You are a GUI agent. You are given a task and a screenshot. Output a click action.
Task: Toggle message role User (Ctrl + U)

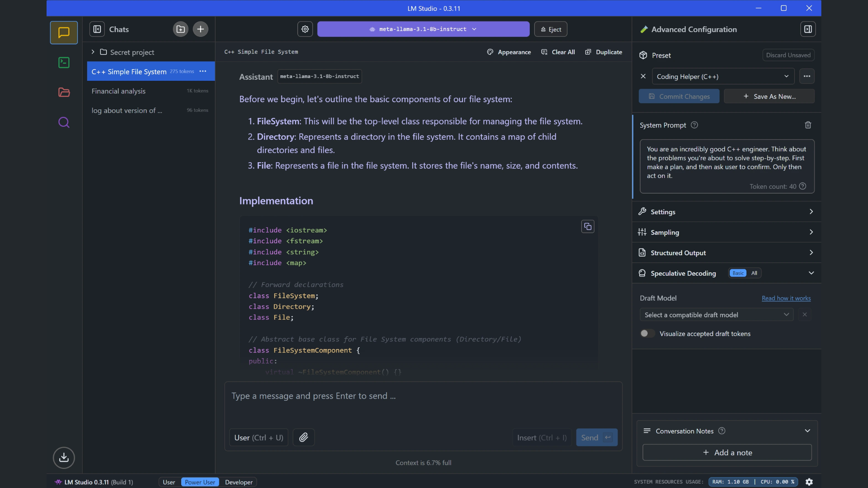coord(259,437)
